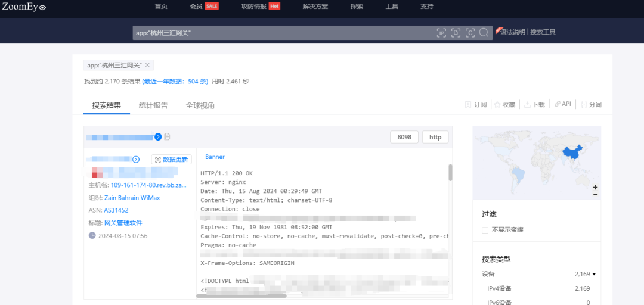644x305 pixels.
Task: Click the circled arrow next to the IP address
Action: [x=137, y=159]
